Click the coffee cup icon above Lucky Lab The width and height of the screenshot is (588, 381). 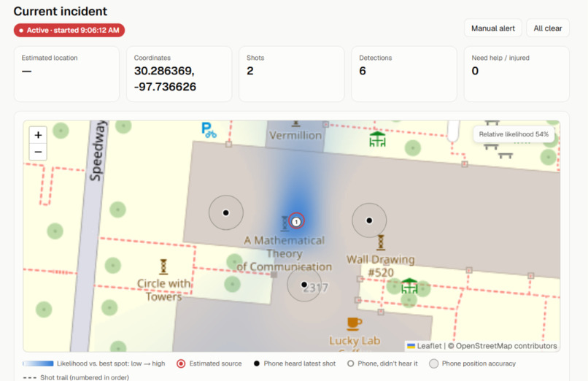[x=354, y=323]
